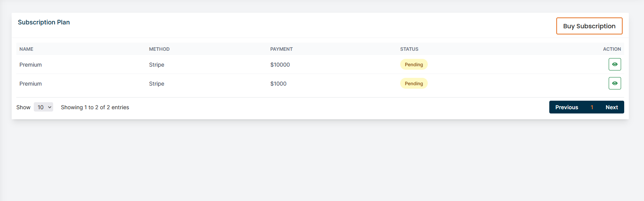Sort by the NAME column header
Viewport: 644px width, 201px height.
point(26,49)
